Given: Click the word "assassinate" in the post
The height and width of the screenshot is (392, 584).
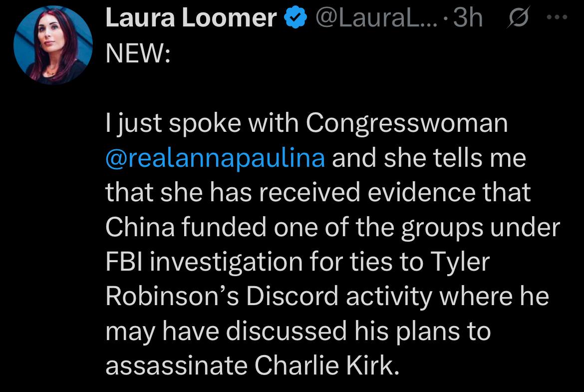Looking at the screenshot, I should (x=176, y=367).
